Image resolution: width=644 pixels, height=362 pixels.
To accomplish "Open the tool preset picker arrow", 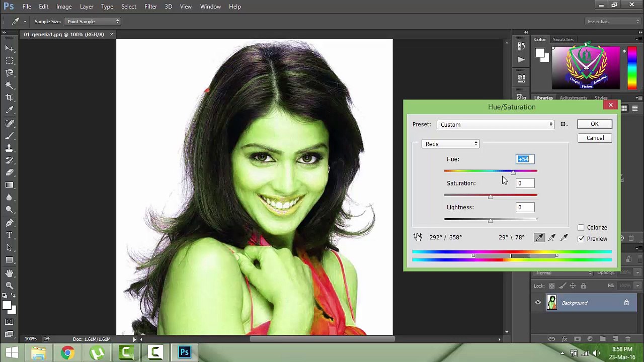I will [x=24, y=21].
